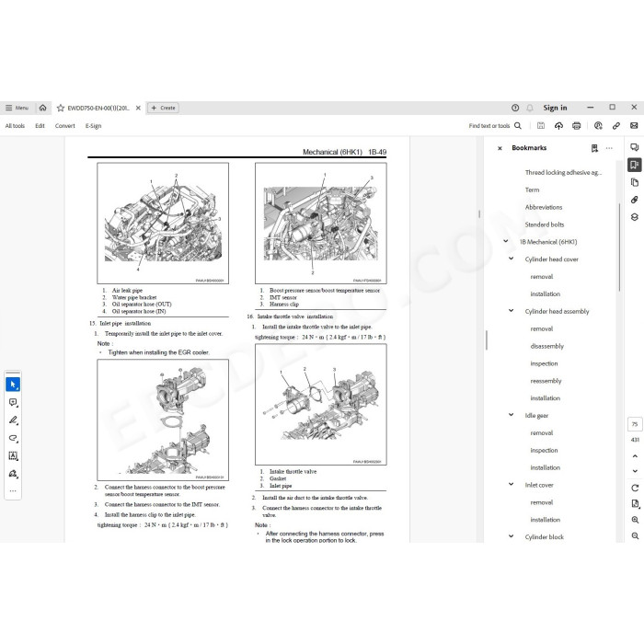Select the add comment tool
644x644 pixels.
[13, 403]
